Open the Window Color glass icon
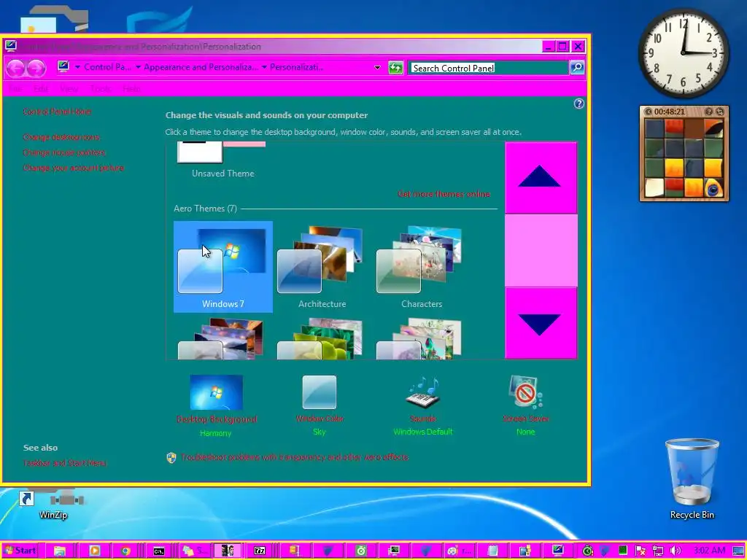 pyautogui.click(x=320, y=392)
